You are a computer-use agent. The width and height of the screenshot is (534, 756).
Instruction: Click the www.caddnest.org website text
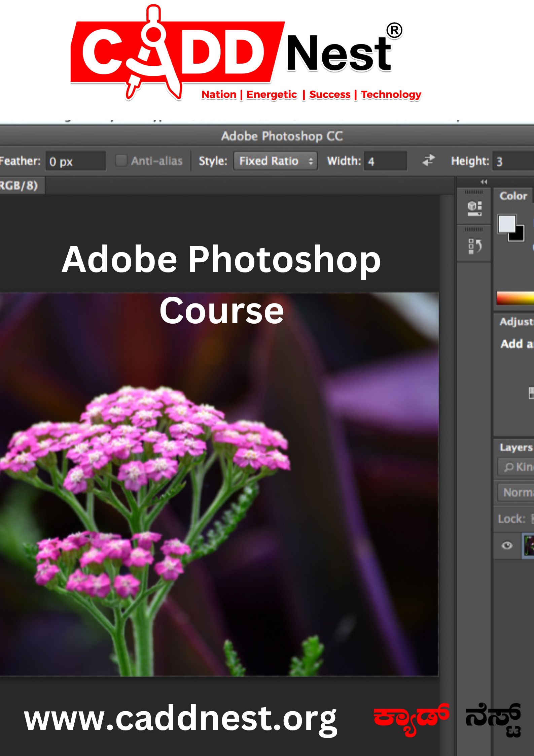pyautogui.click(x=180, y=718)
